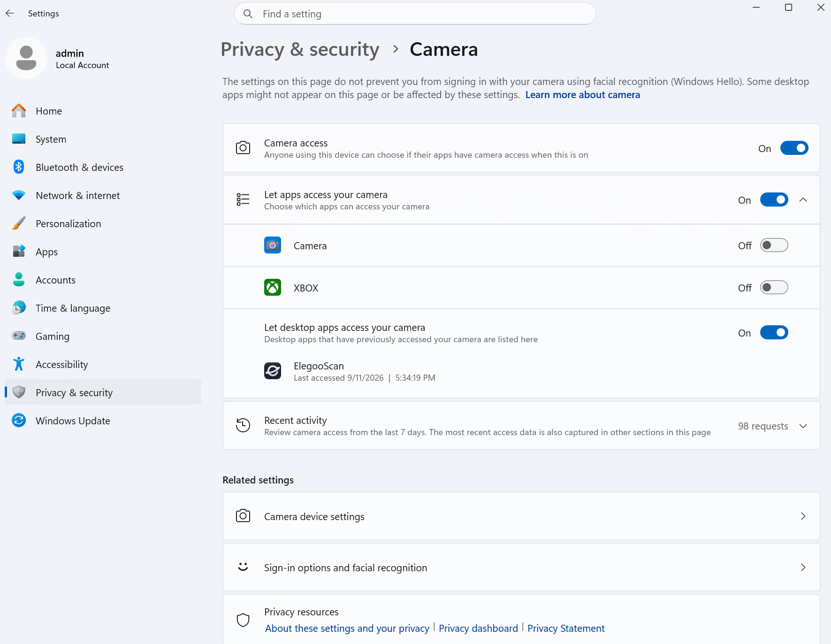Open Sign-in options chevron arrow
Screen dimensions: 831x644
(x=803, y=567)
